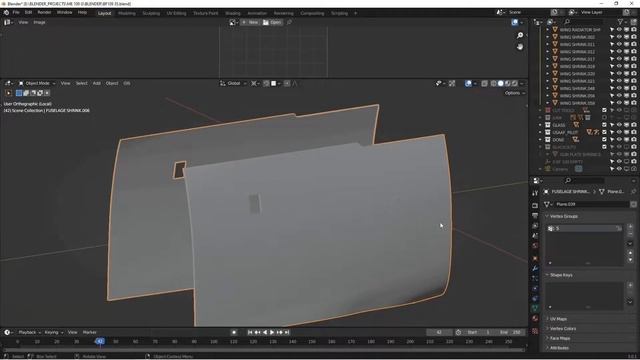
Task: Open the timeline Keying popover
Action: pos(53,332)
